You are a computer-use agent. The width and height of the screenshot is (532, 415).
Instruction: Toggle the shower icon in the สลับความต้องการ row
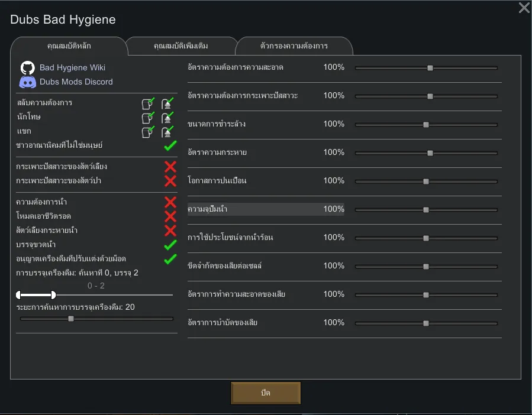pyautogui.click(x=167, y=103)
